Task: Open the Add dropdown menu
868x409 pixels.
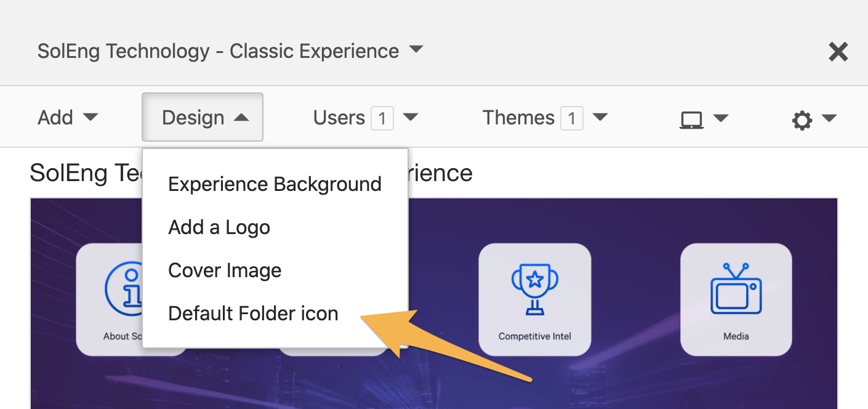Action: [68, 118]
